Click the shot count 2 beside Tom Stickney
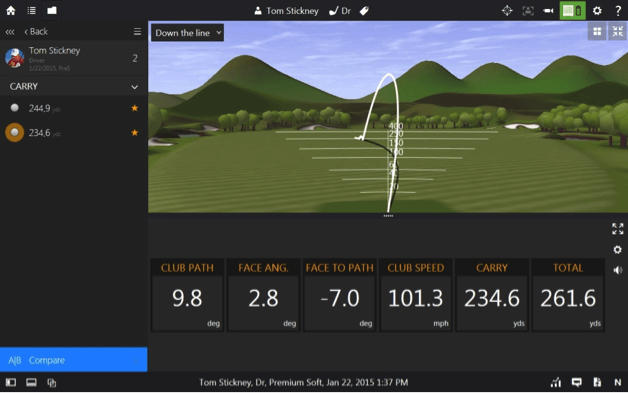The image size is (628, 393). [x=135, y=58]
